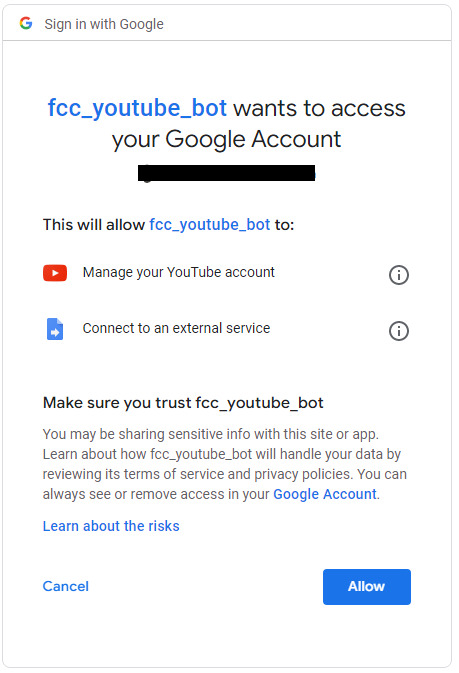This screenshot has height=673, width=459.
Task: Cancel the access request
Action: pyautogui.click(x=66, y=586)
